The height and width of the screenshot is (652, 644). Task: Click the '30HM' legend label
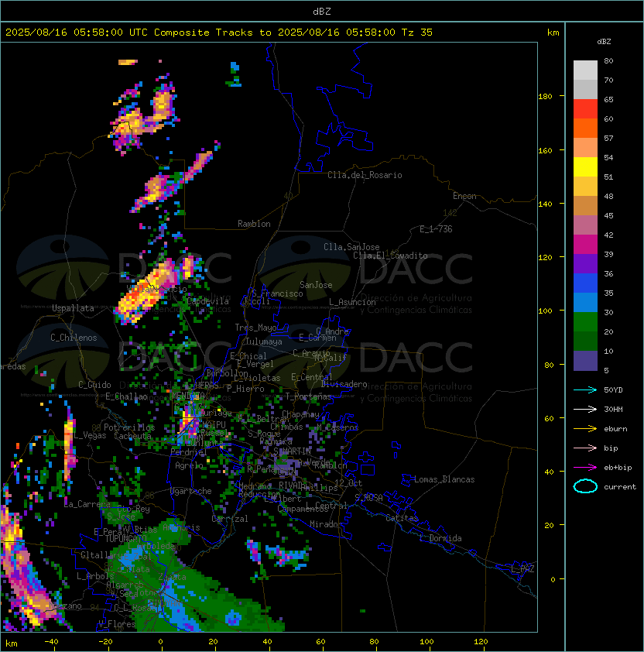pos(613,409)
